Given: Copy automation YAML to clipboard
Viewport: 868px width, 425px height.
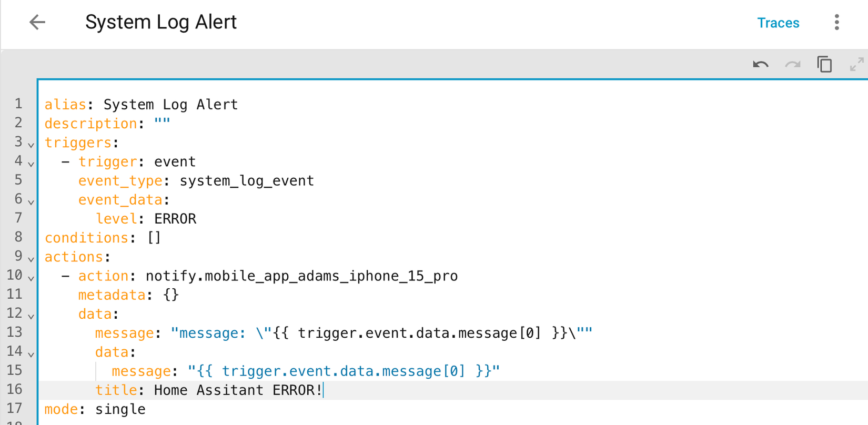Looking at the screenshot, I should point(824,64).
